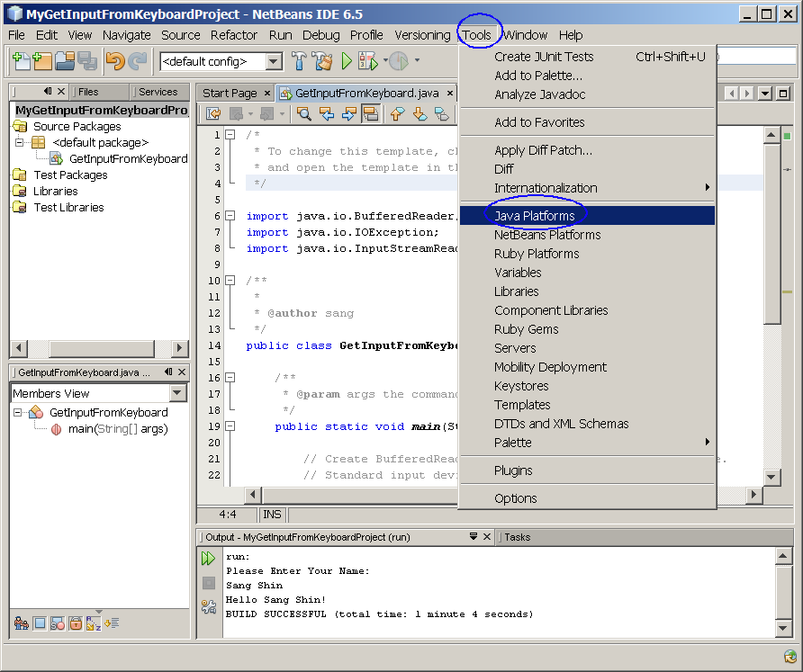
Task: Open the Profile Main Project dropdown arrow
Action: click(417, 61)
